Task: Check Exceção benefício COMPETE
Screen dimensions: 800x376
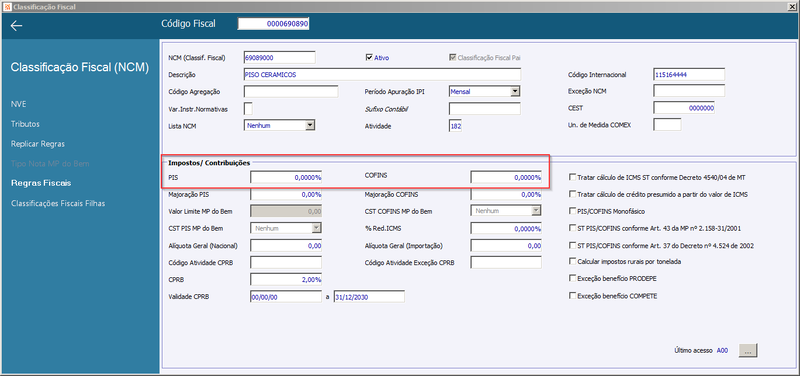Action: point(572,295)
